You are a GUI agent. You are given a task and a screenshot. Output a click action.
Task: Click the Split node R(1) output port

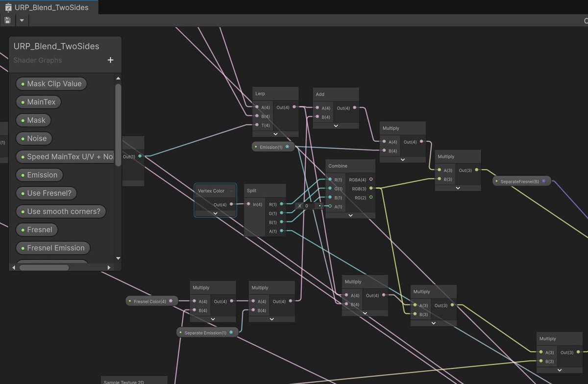point(281,204)
